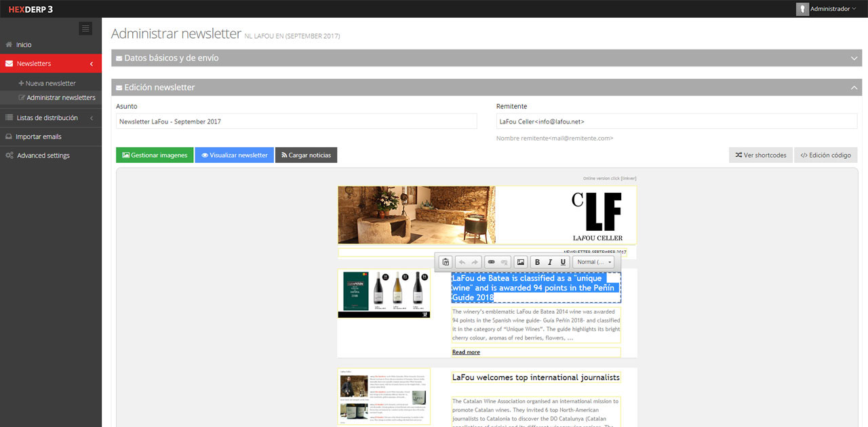Click the Visualizar newsletter button
The image size is (868, 427).
[x=234, y=155]
